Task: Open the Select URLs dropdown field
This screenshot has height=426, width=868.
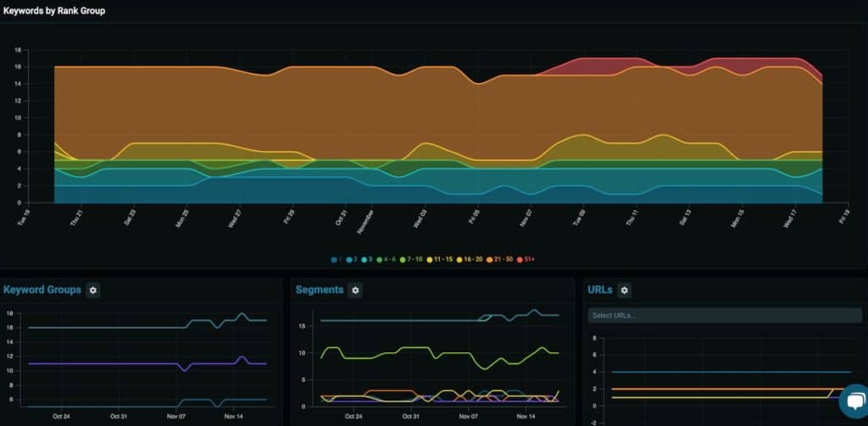Action: pos(725,315)
